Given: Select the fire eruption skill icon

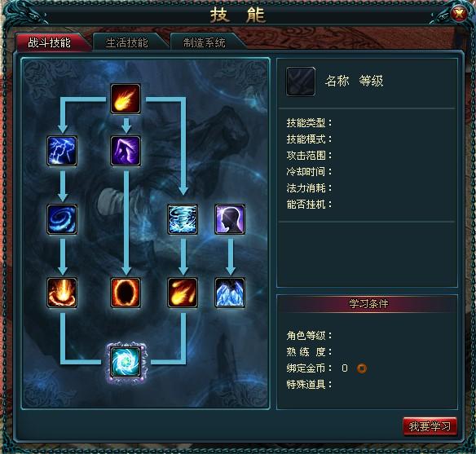Looking at the screenshot, I should pyautogui.click(x=62, y=293).
